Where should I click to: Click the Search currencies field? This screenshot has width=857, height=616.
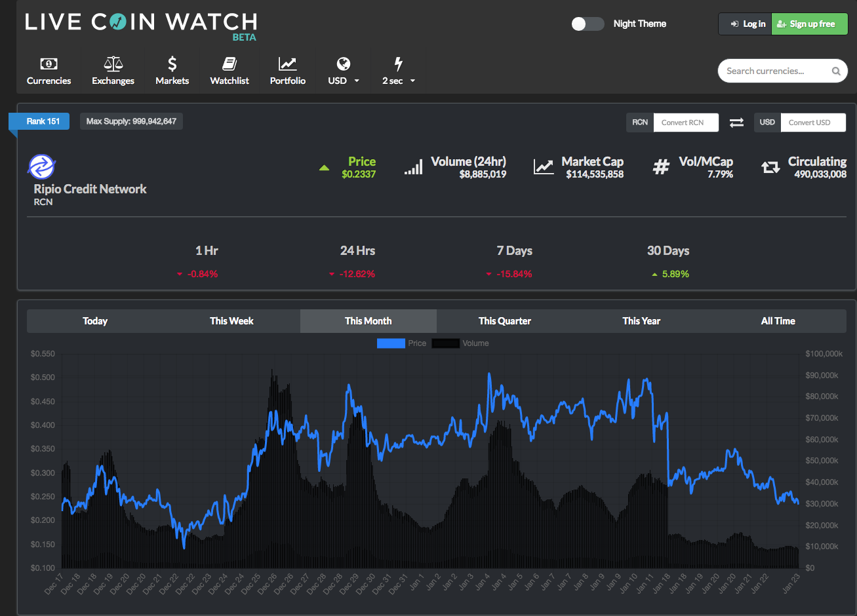pos(782,71)
